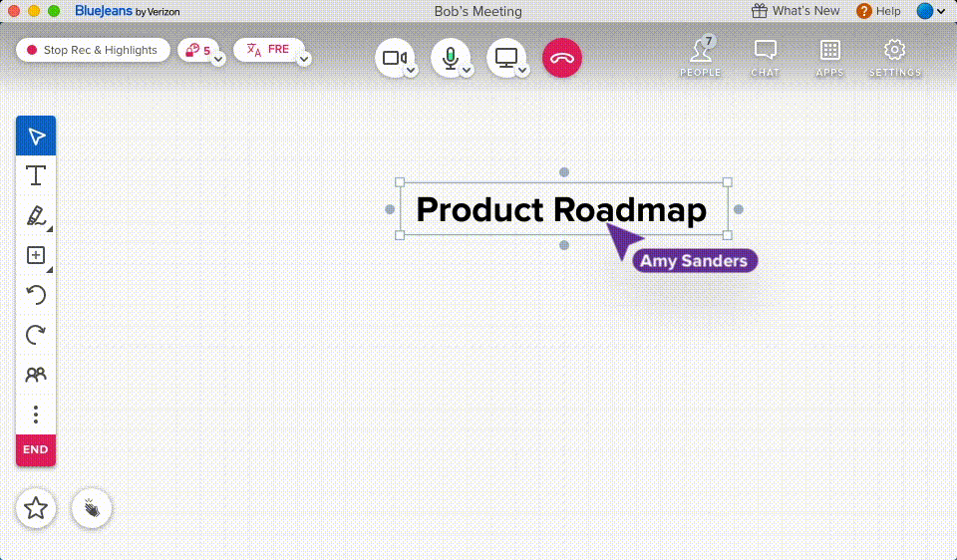Toggle the camera video button

(395, 58)
